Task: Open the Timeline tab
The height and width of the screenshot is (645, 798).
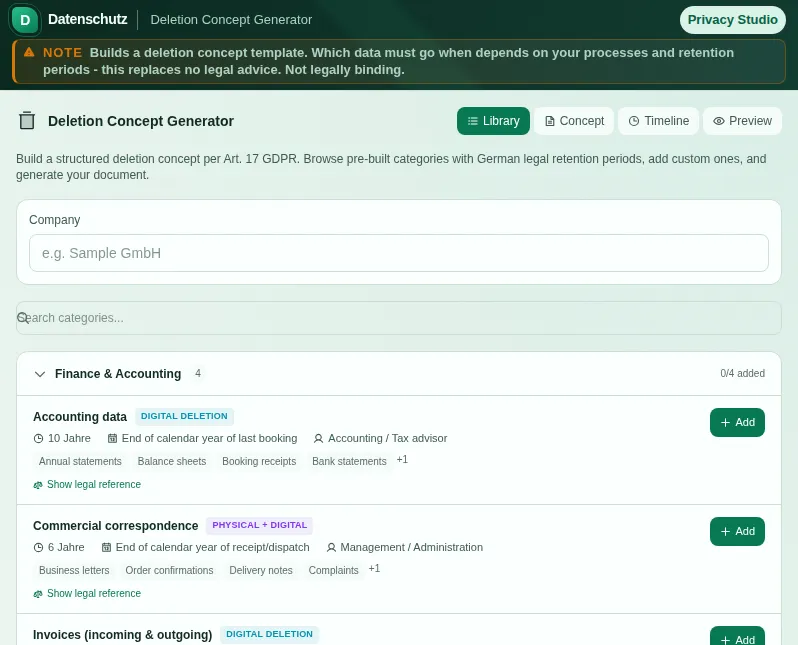Action: (659, 121)
